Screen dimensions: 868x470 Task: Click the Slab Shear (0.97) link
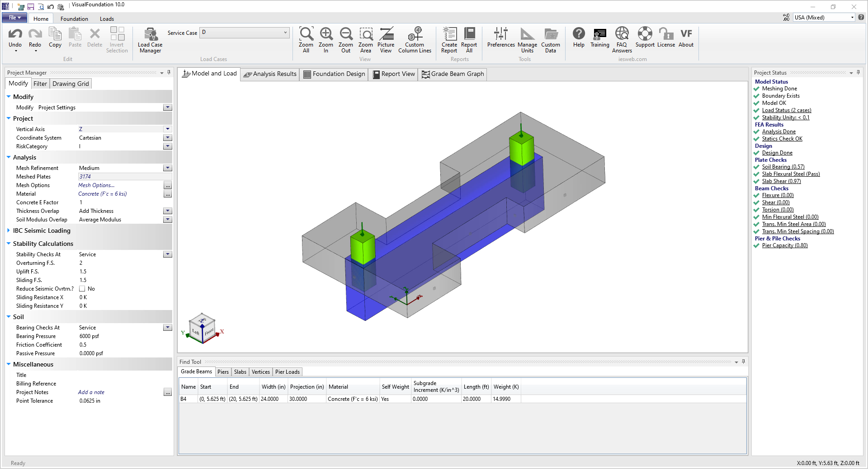781,181
